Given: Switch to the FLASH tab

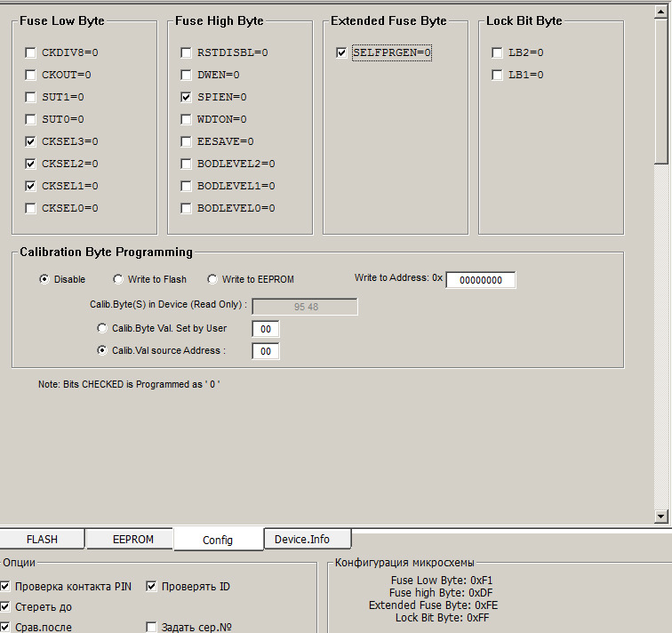Looking at the screenshot, I should point(42,539).
